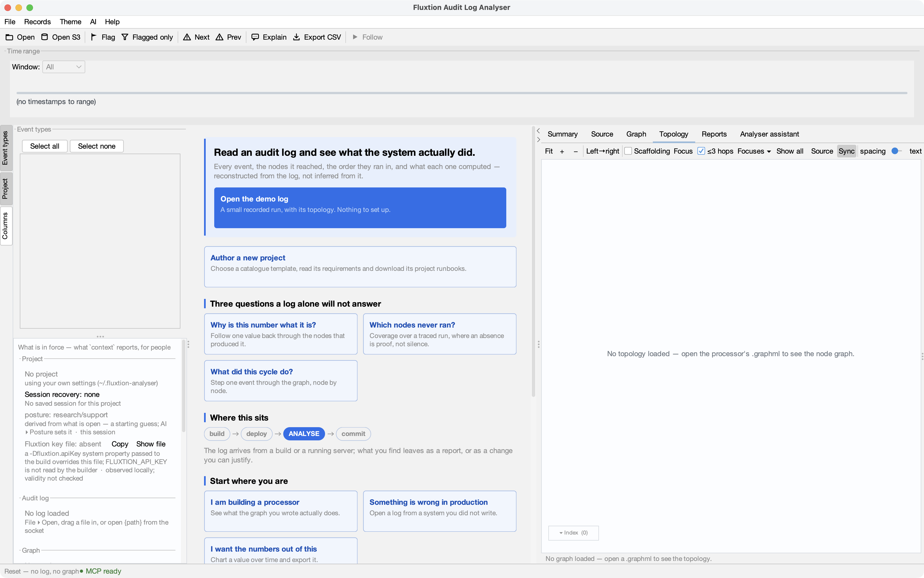Image resolution: width=924 pixels, height=578 pixels.
Task: Open 'I am building a processor' card
Action: [280, 511]
